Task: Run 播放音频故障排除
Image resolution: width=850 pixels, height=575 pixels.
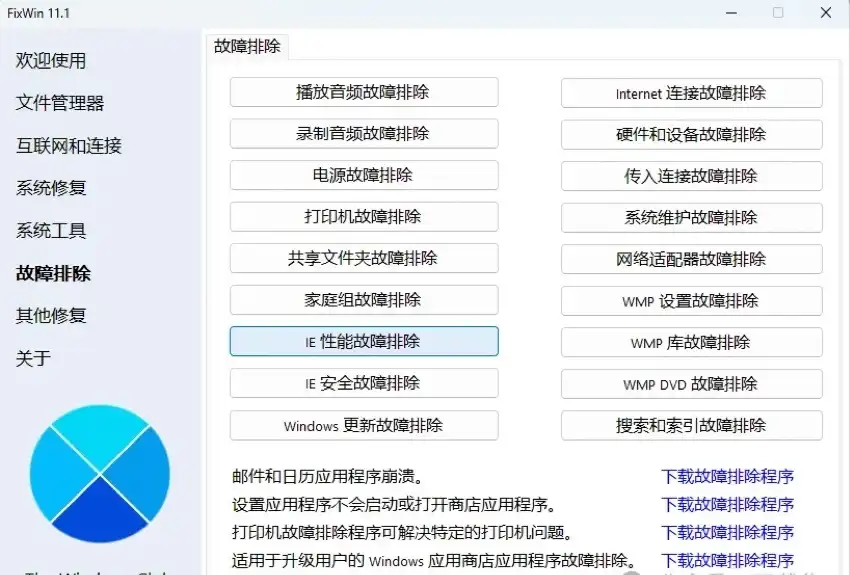Action: [x=364, y=92]
